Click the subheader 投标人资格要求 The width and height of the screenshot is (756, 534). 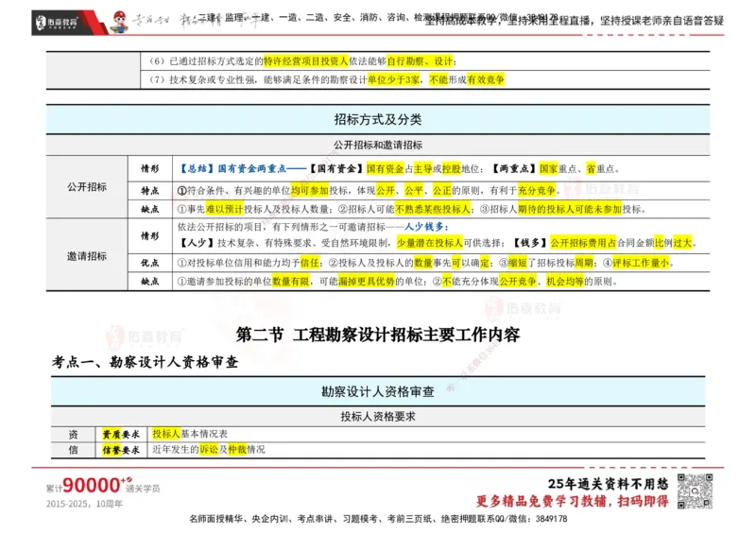click(377, 416)
